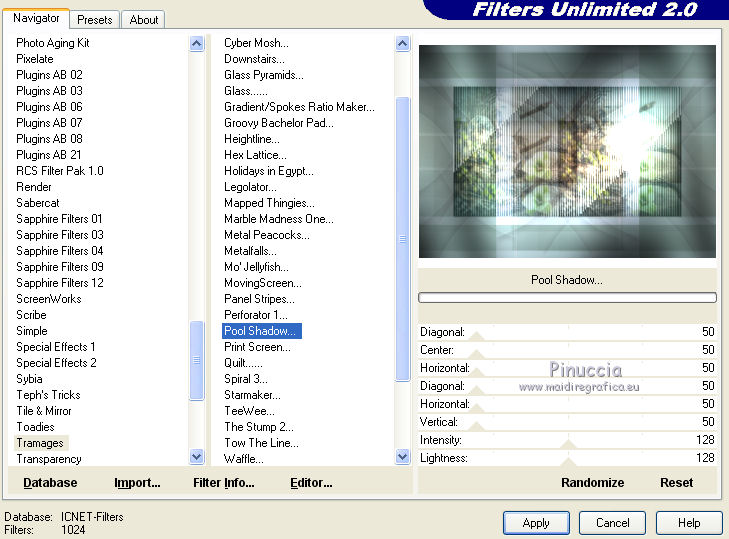729x539 pixels.
Task: Choose The Stump 2... filter
Action: click(x=258, y=427)
